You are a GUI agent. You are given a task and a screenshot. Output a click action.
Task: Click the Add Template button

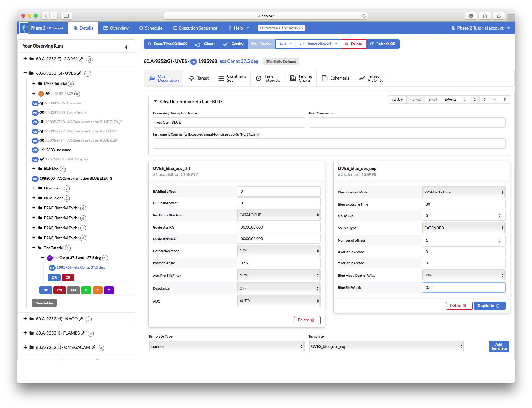pyautogui.click(x=499, y=346)
